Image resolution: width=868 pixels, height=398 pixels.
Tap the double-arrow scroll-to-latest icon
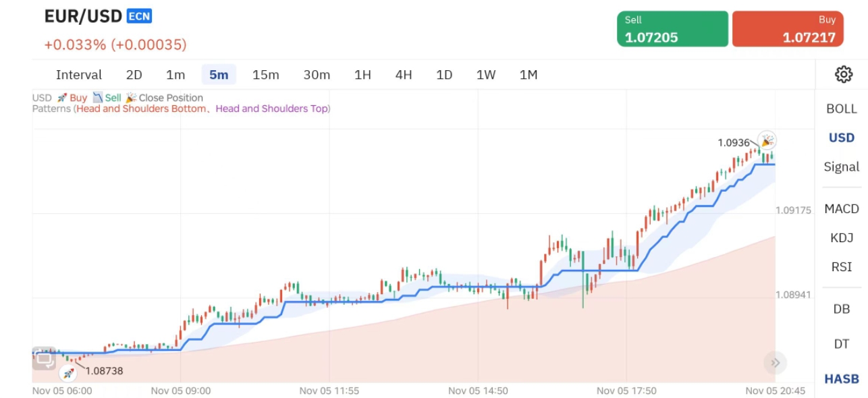775,363
